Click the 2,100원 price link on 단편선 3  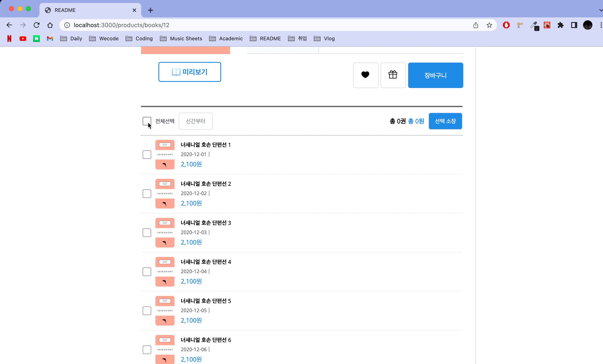point(191,242)
